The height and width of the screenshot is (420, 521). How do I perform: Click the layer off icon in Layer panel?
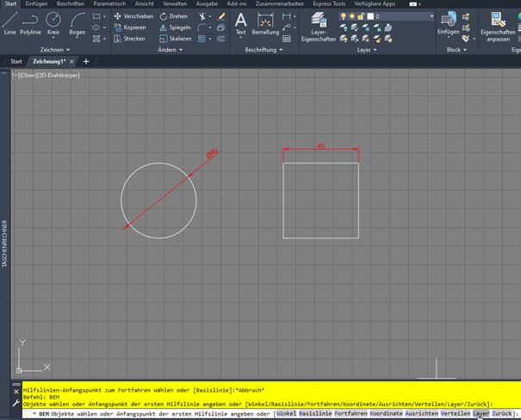point(344,28)
